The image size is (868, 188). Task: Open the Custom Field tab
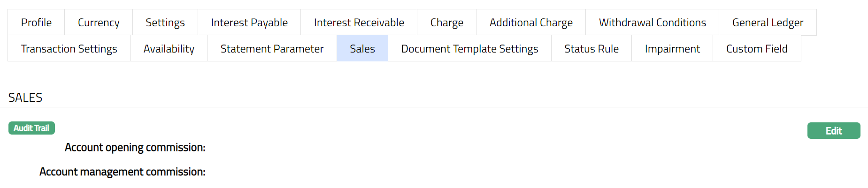coord(757,49)
